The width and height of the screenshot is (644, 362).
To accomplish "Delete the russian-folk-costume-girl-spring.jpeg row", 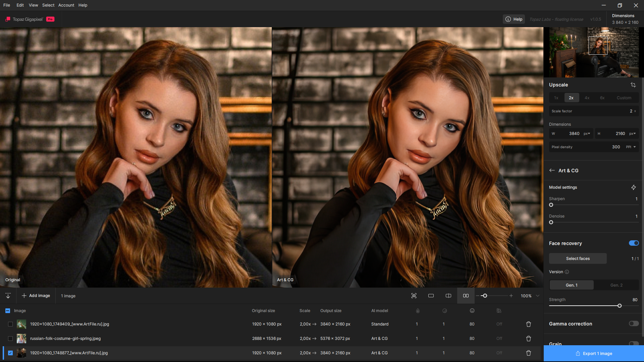I will coord(529,339).
